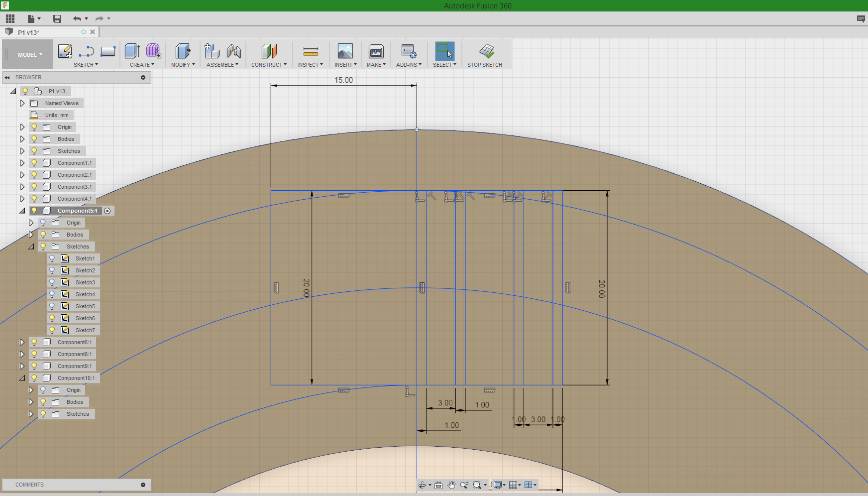868x496 pixels.
Task: Click the STOP SKETCH label
Action: click(485, 65)
